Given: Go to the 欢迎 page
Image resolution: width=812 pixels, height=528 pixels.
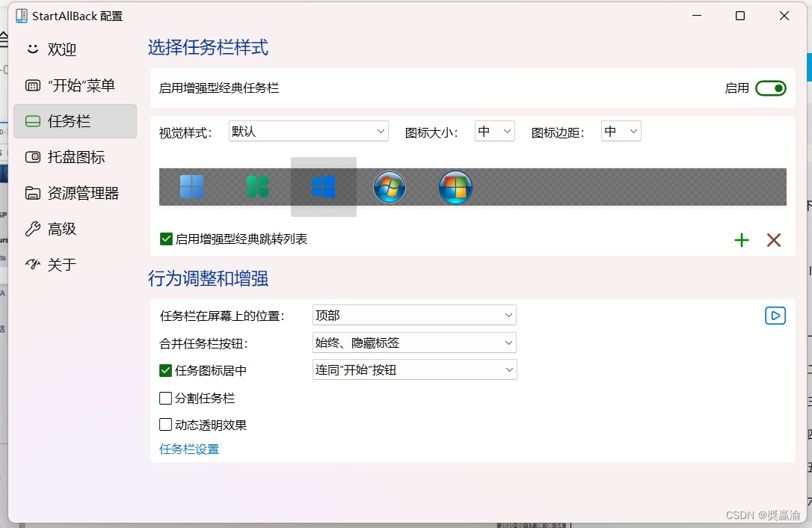Looking at the screenshot, I should (75, 49).
